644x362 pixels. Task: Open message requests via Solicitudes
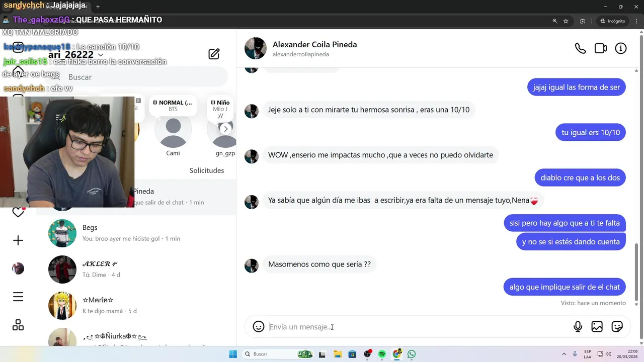[x=207, y=170]
